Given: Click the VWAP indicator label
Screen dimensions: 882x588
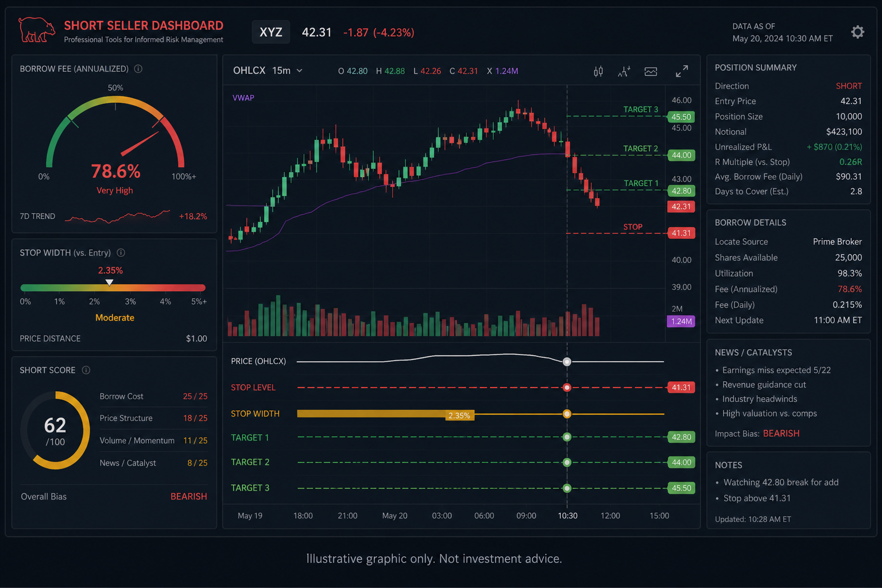Looking at the screenshot, I should (x=243, y=98).
